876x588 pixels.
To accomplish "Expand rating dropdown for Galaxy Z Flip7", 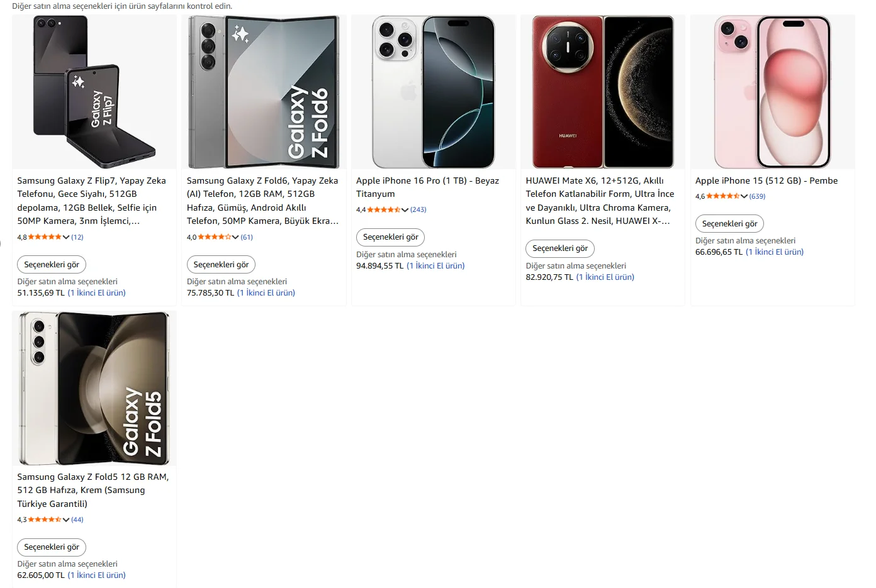I will tap(66, 237).
